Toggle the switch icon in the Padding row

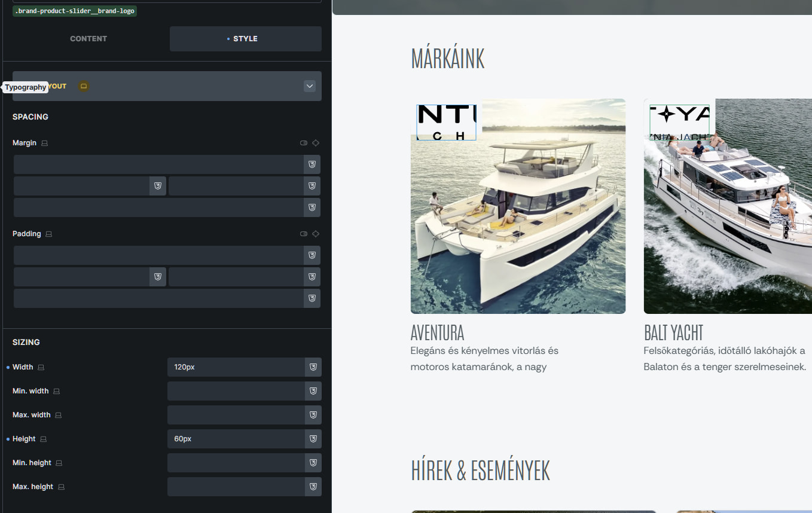(x=304, y=234)
